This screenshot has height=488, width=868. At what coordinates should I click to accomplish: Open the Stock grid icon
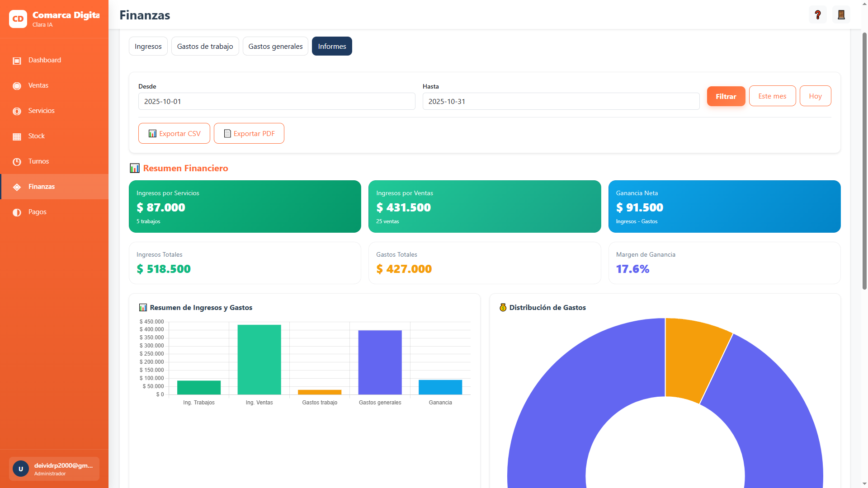point(17,136)
